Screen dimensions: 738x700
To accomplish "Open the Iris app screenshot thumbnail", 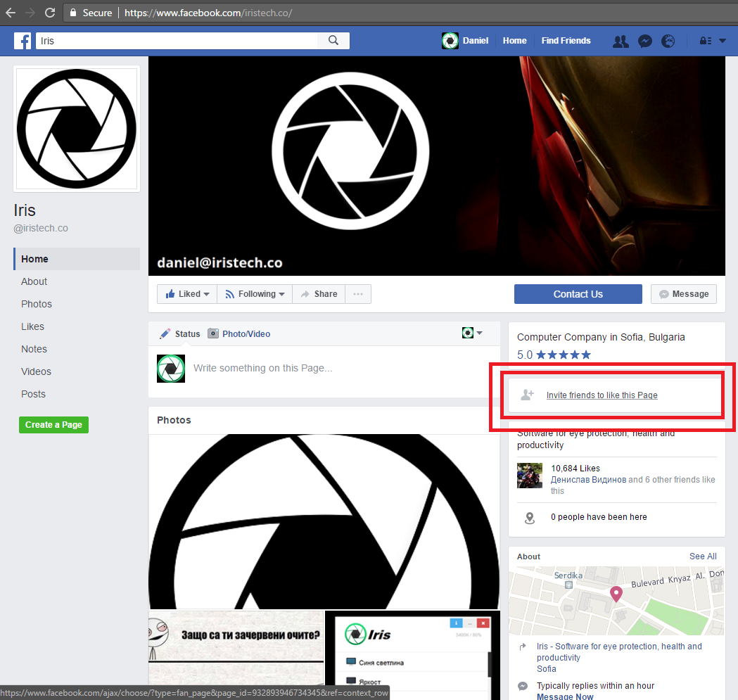I will [413, 655].
